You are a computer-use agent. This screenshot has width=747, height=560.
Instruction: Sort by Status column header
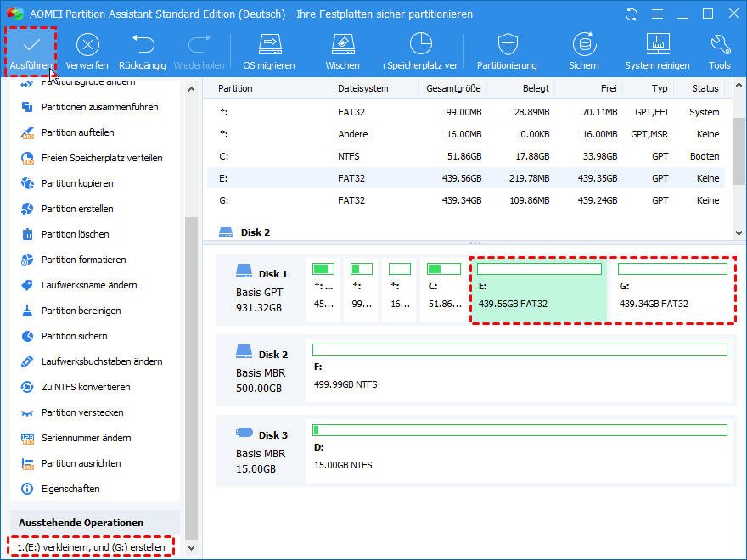[x=705, y=88]
